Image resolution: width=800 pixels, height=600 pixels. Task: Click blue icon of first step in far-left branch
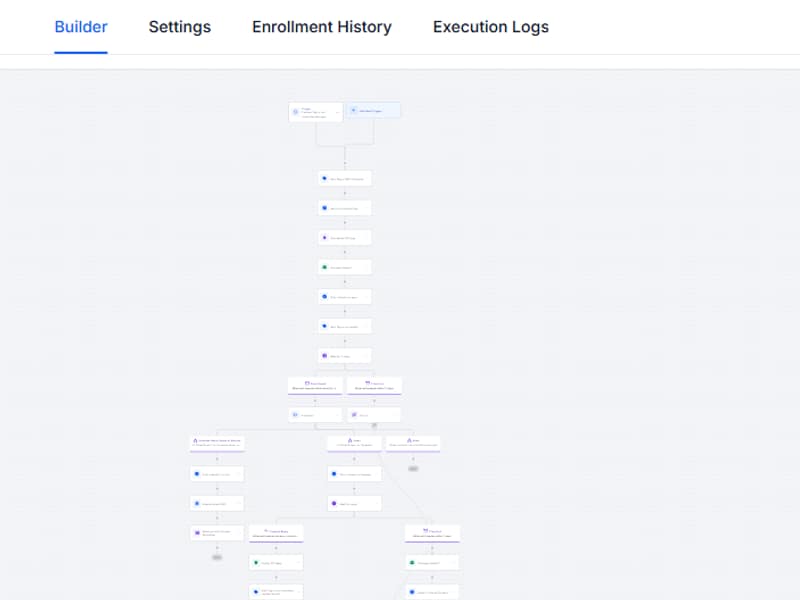[197, 474]
